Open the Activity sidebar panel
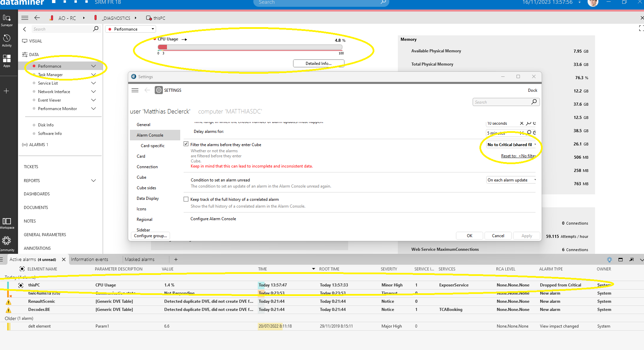This screenshot has height=350, width=644. [x=7, y=40]
